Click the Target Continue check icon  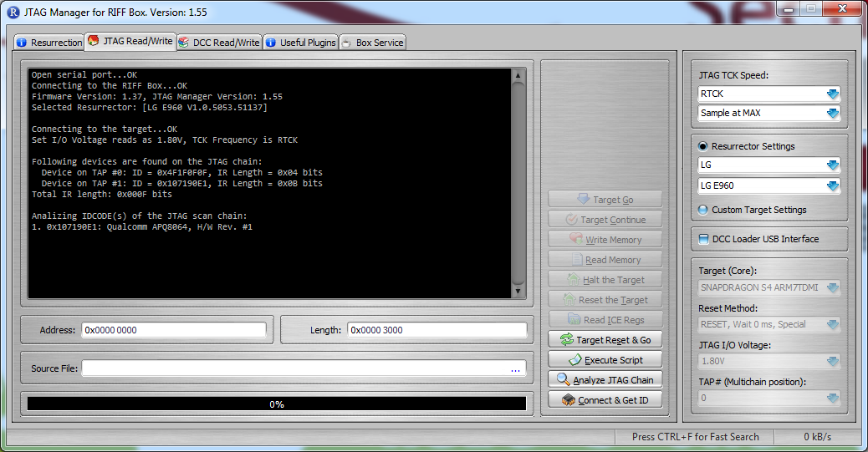tap(571, 220)
